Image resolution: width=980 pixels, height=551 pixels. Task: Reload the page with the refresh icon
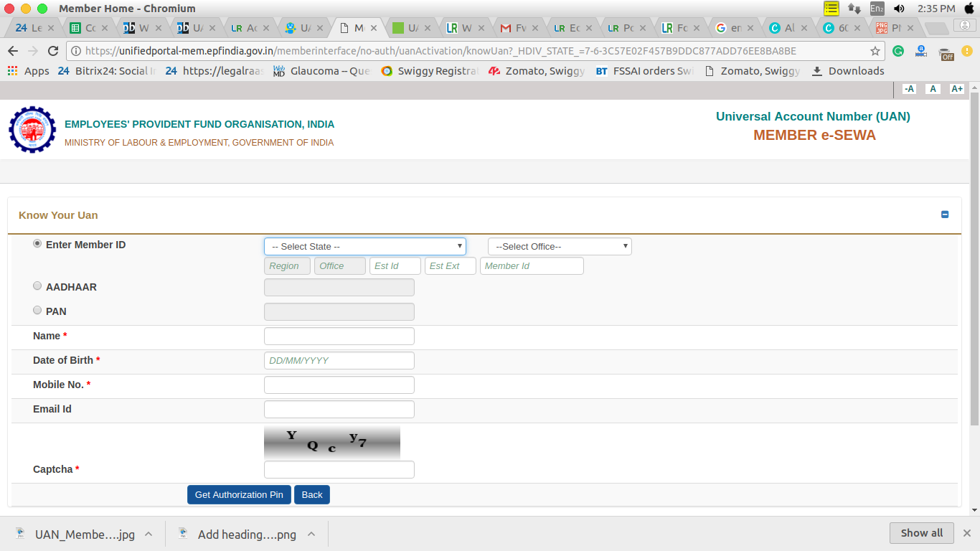pyautogui.click(x=52, y=51)
